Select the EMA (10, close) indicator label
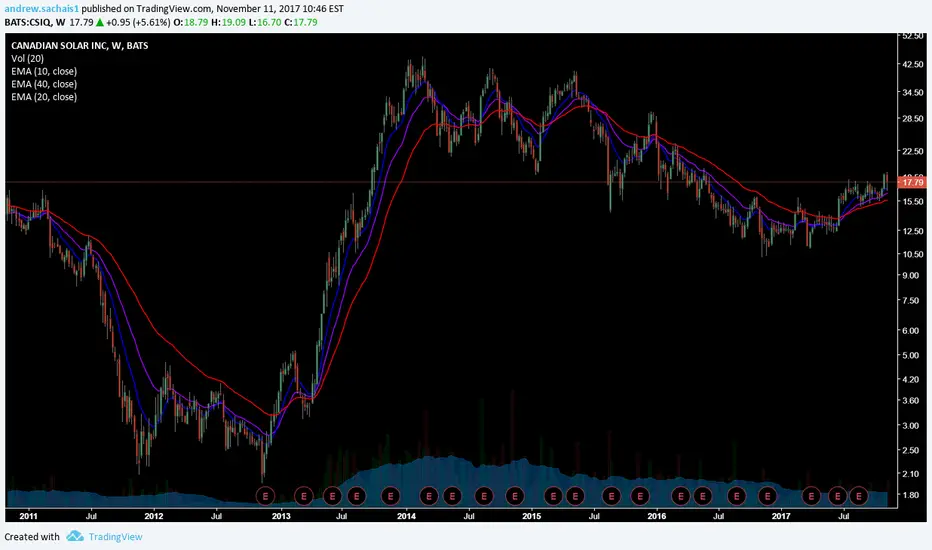This screenshot has width=932, height=550. click(x=44, y=71)
